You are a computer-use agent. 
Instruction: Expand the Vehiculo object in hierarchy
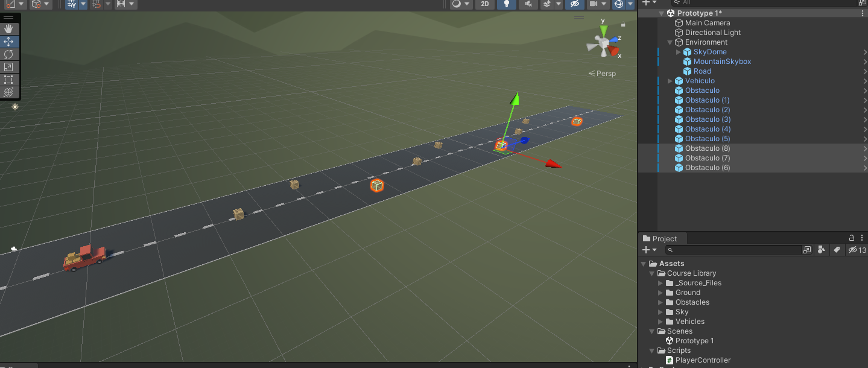click(670, 81)
